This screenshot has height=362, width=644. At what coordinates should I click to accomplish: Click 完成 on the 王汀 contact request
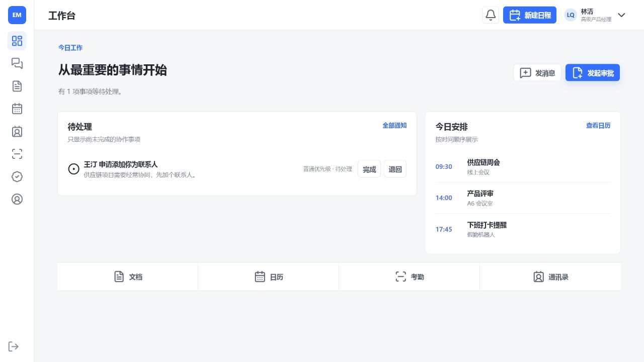369,169
